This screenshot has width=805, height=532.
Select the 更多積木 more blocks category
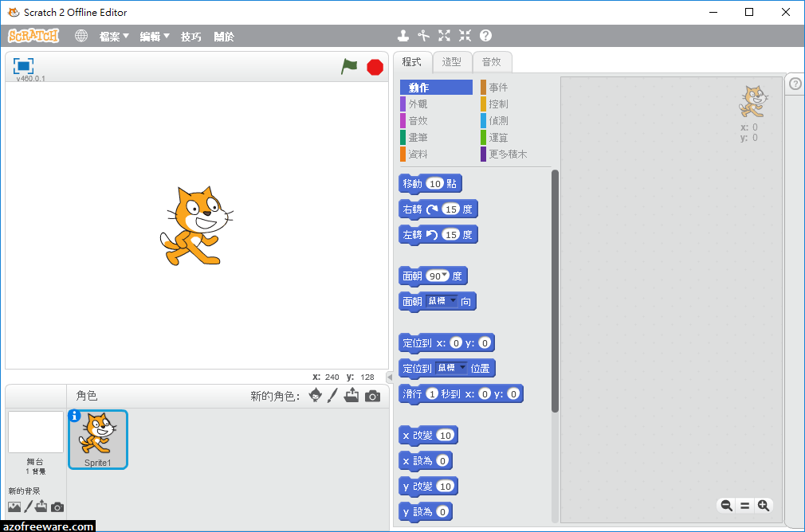click(x=515, y=154)
